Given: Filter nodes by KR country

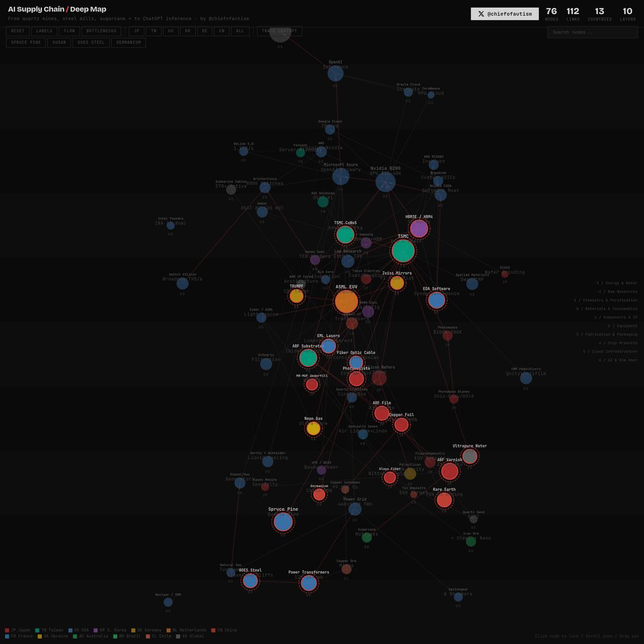Looking at the screenshot, I should point(188,31).
